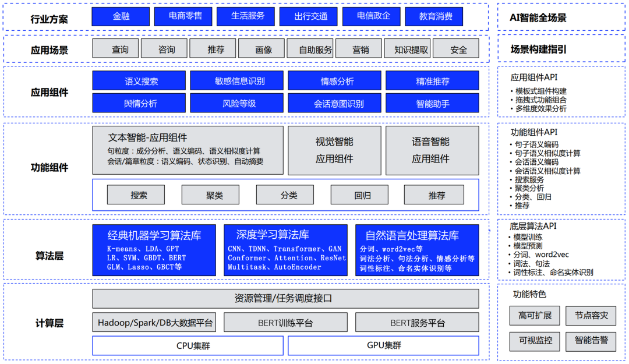Select the 自然语言处理算法库 title
This screenshot has width=629, height=364.
(412, 235)
